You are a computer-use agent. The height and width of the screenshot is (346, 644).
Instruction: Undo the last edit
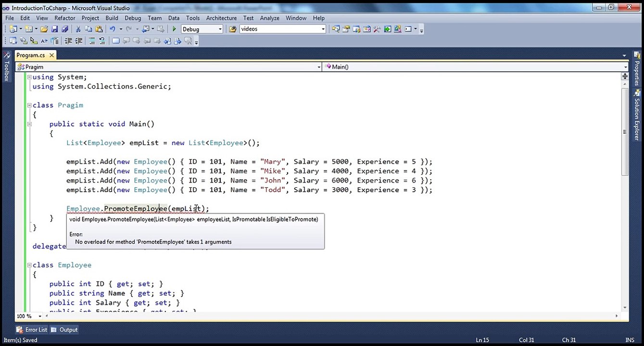point(112,29)
